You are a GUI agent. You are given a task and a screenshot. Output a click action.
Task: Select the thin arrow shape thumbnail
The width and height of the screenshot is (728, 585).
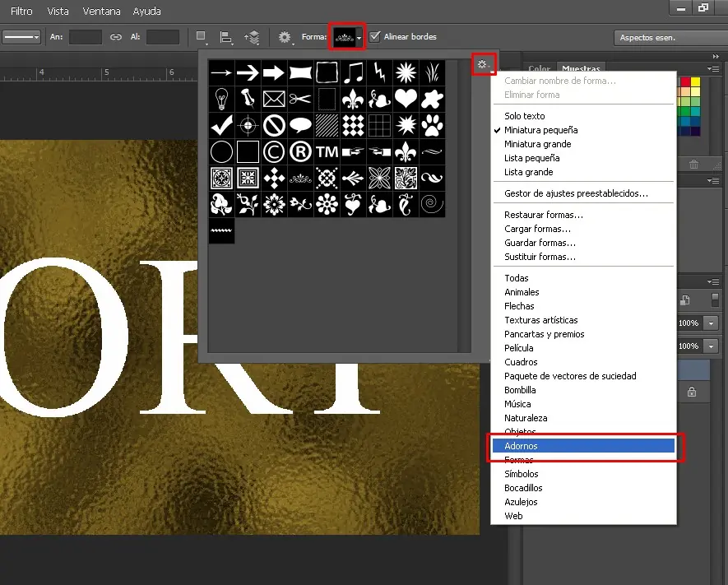pyautogui.click(x=221, y=73)
